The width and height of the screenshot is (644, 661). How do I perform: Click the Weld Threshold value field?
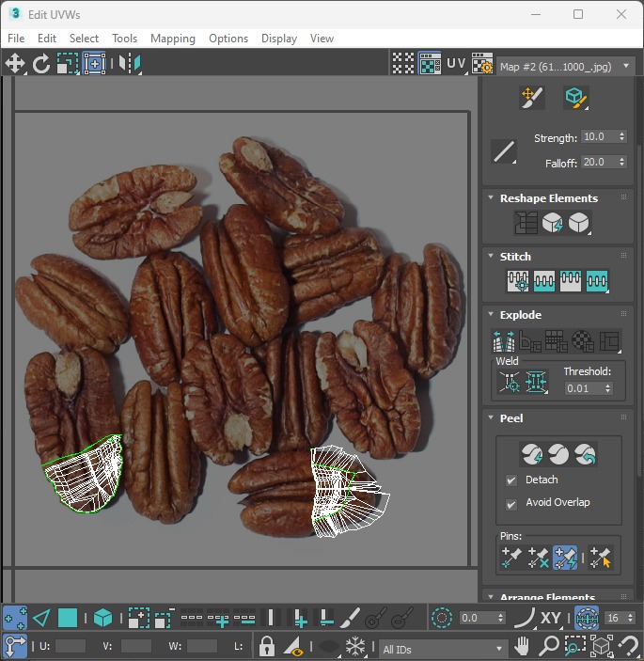pos(584,388)
